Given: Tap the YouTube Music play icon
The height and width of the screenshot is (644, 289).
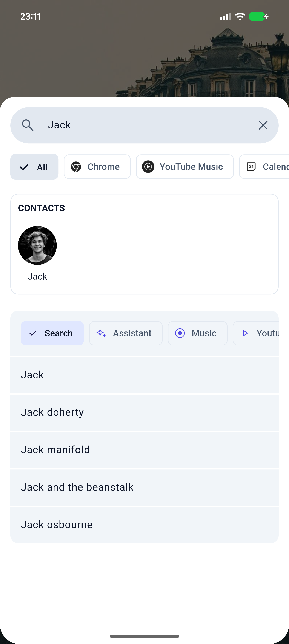Looking at the screenshot, I should (148, 167).
